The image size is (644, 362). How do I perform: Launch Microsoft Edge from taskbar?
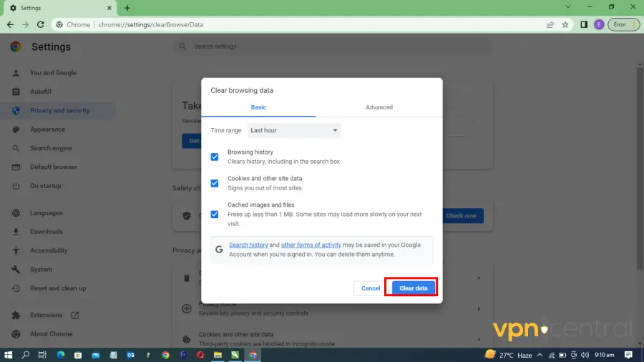click(x=61, y=355)
